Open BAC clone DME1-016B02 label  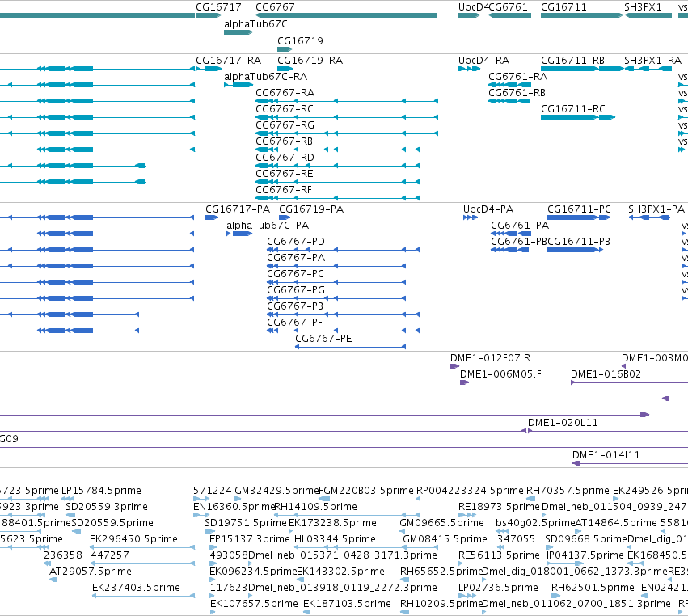[x=606, y=374]
